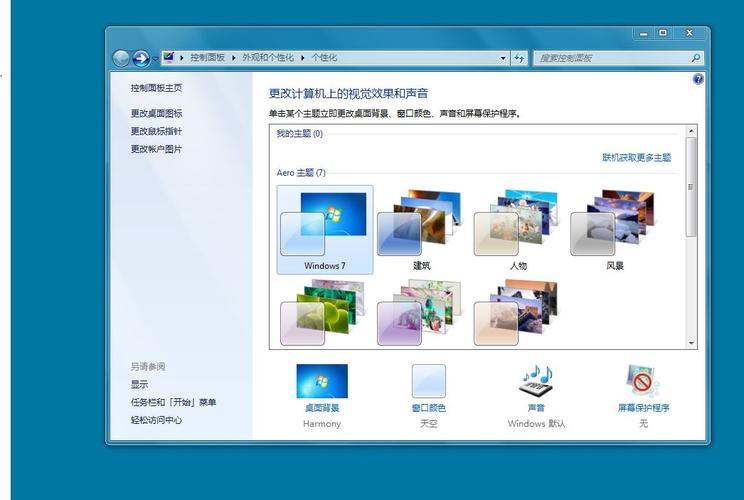This screenshot has width=744, height=500.
Task: Expand the arrow after 外观和个性化 breadcrumb
Action: (x=303, y=58)
